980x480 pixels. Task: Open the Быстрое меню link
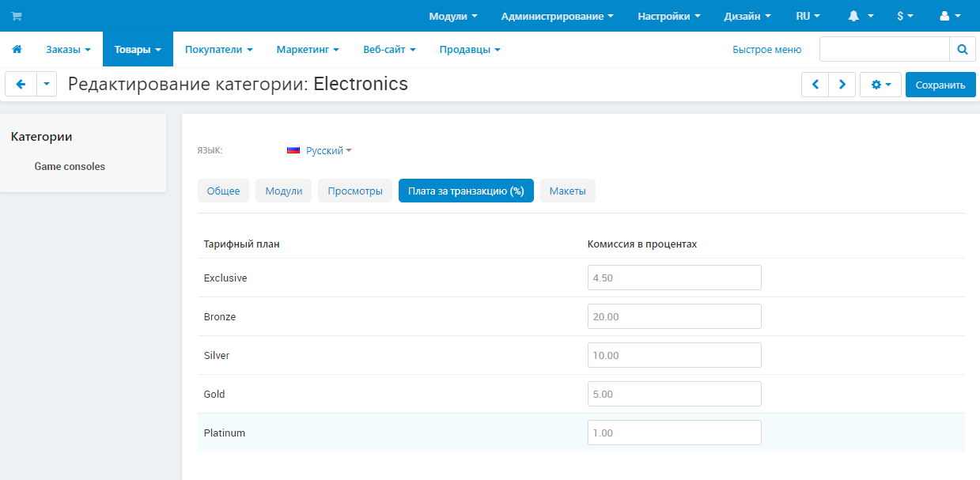tap(766, 49)
